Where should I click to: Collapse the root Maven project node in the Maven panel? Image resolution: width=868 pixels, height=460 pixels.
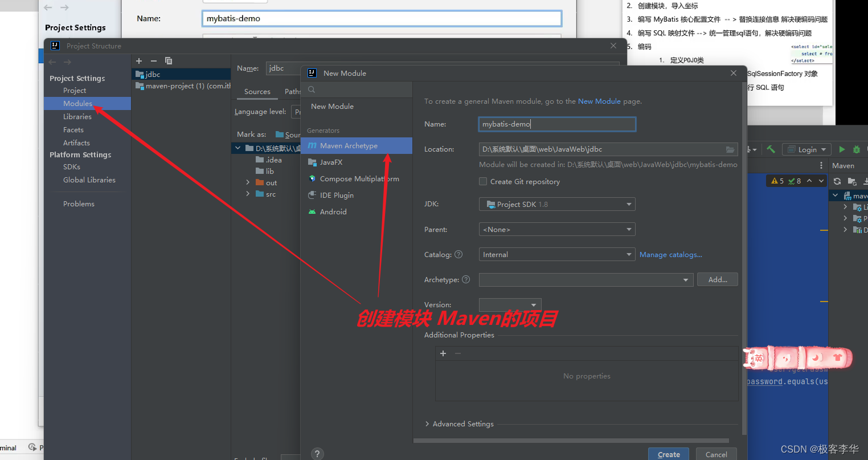tap(836, 196)
